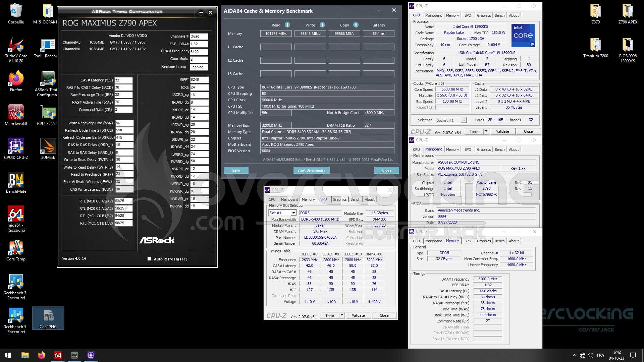Show hidden system tray icons

click(575, 355)
